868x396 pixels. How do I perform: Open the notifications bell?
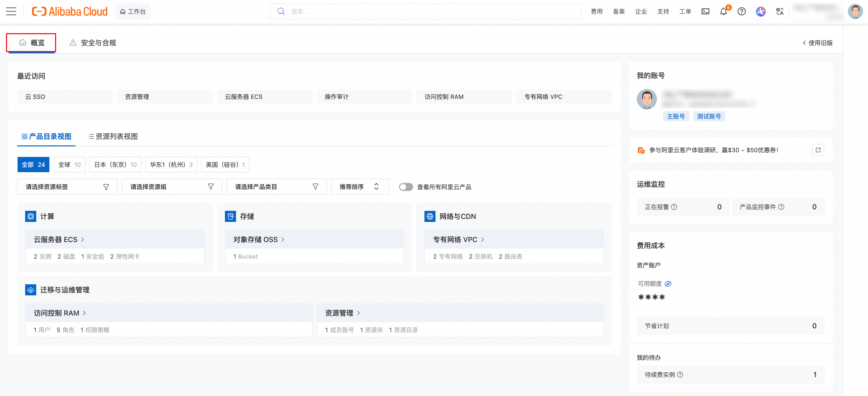723,12
